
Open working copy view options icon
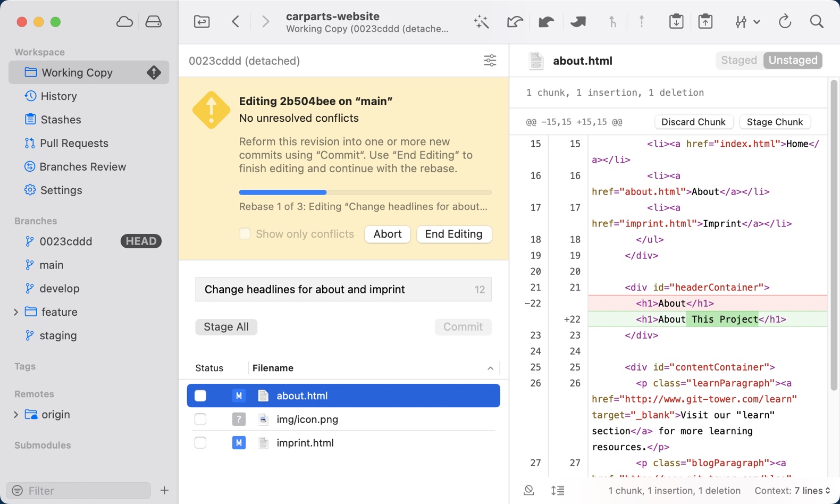(x=490, y=61)
